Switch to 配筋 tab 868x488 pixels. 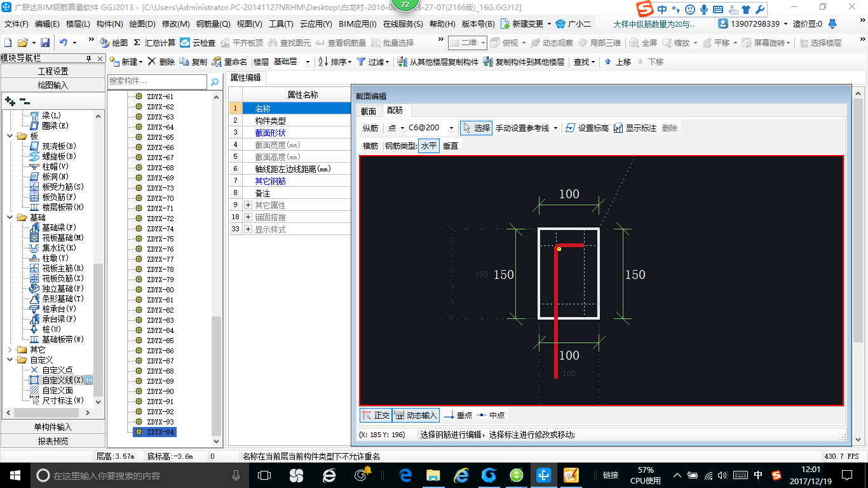(x=395, y=111)
